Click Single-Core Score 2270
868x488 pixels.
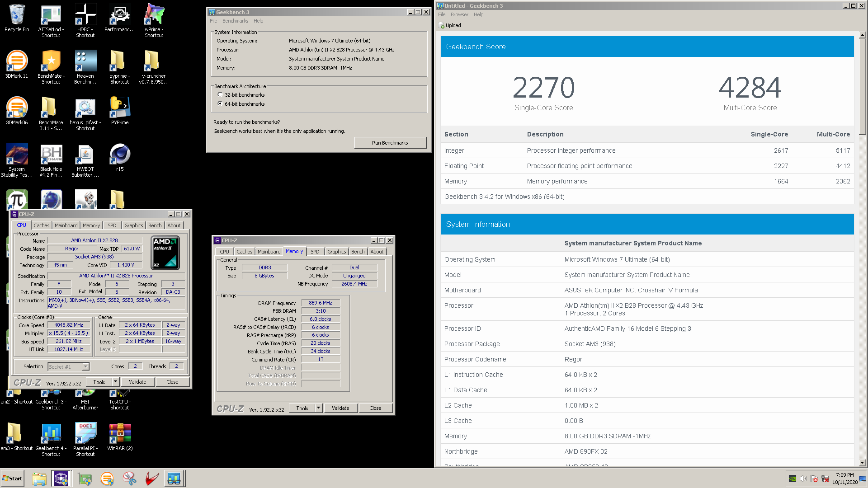tap(544, 88)
